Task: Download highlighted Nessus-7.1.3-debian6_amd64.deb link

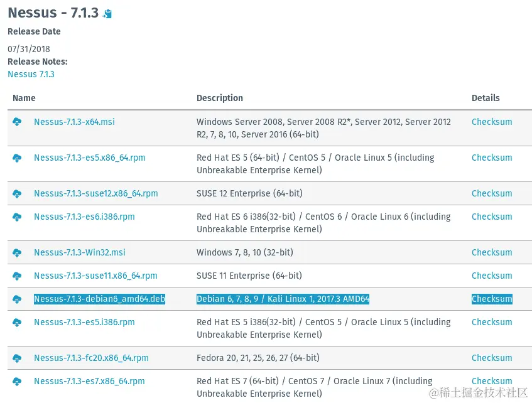Action: pos(99,299)
